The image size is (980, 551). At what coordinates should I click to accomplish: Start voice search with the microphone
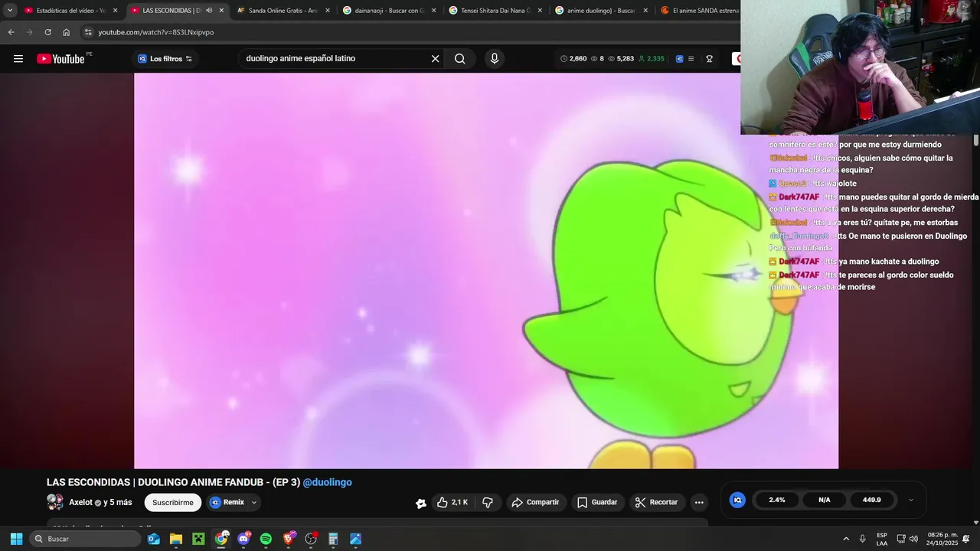[494, 59]
